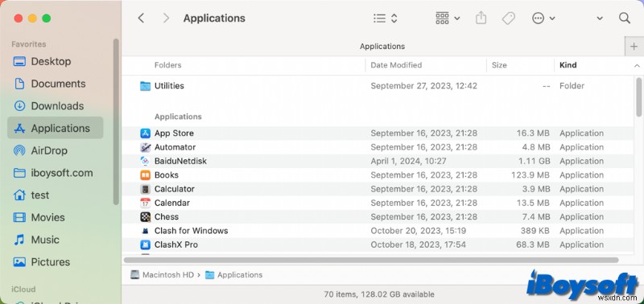This screenshot has width=644, height=304.
Task: Click April 1, 2024, 10:27 date
Action: pyautogui.click(x=408, y=161)
